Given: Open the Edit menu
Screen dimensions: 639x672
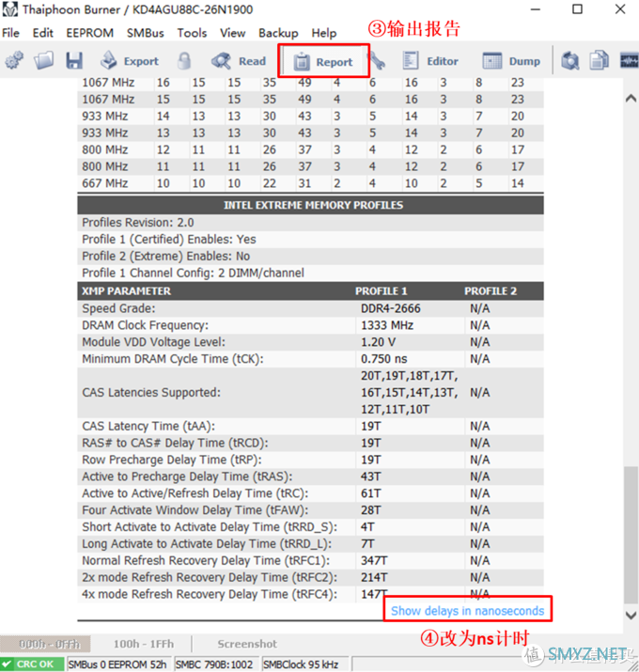Looking at the screenshot, I should [43, 33].
